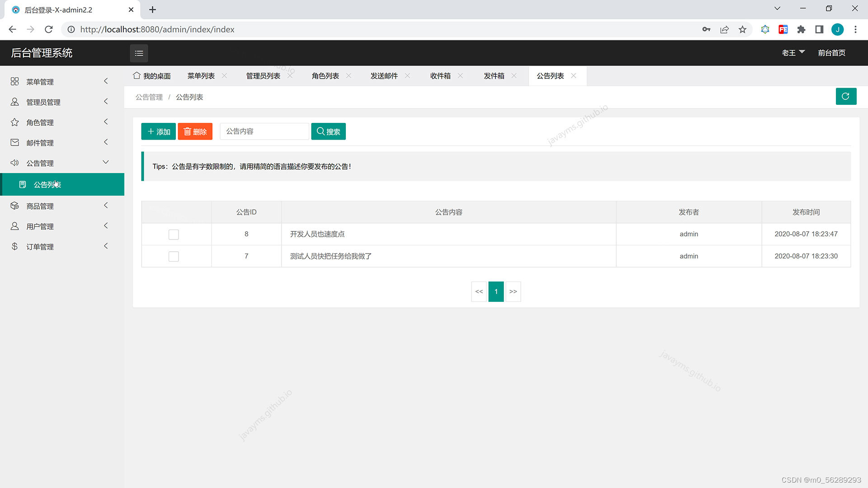
Task: Click the browser back arrow
Action: (12, 29)
